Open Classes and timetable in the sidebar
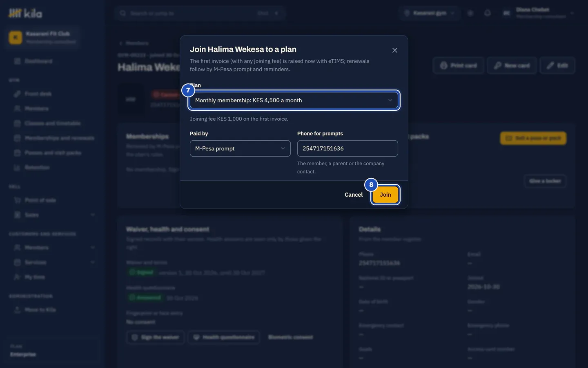This screenshot has height=368, width=588. (53, 123)
